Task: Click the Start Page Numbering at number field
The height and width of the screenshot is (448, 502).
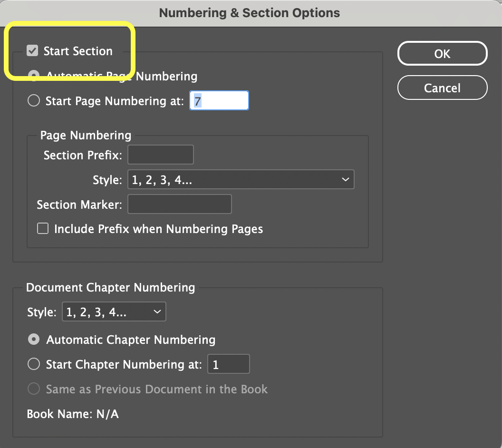Action: (219, 101)
